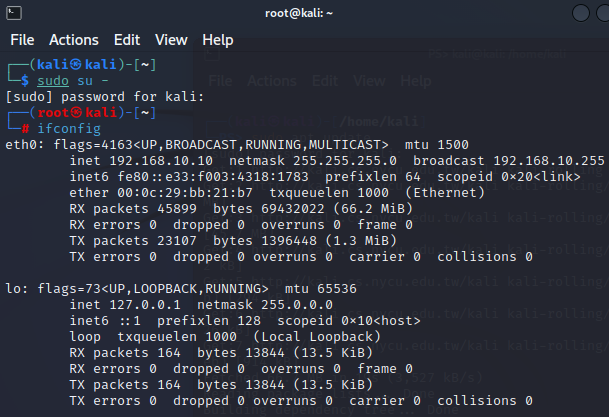Open the File menu
This screenshot has height=417, width=609.
(22, 40)
